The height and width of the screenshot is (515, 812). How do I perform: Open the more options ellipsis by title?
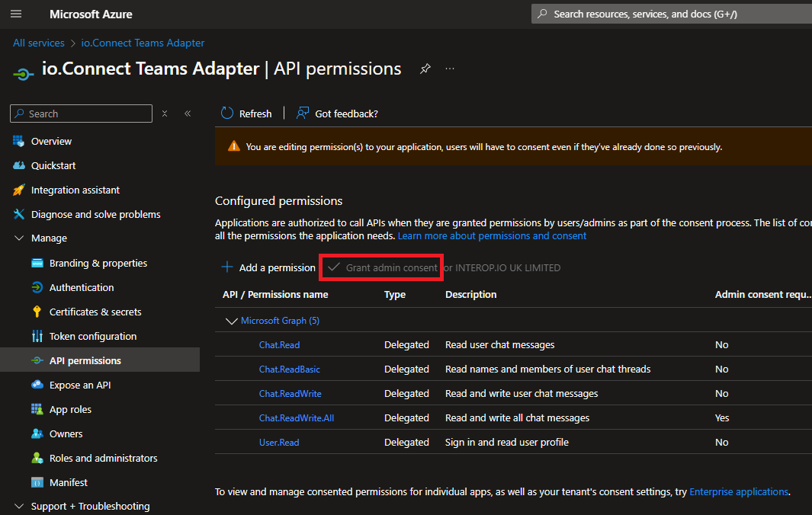[450, 69]
